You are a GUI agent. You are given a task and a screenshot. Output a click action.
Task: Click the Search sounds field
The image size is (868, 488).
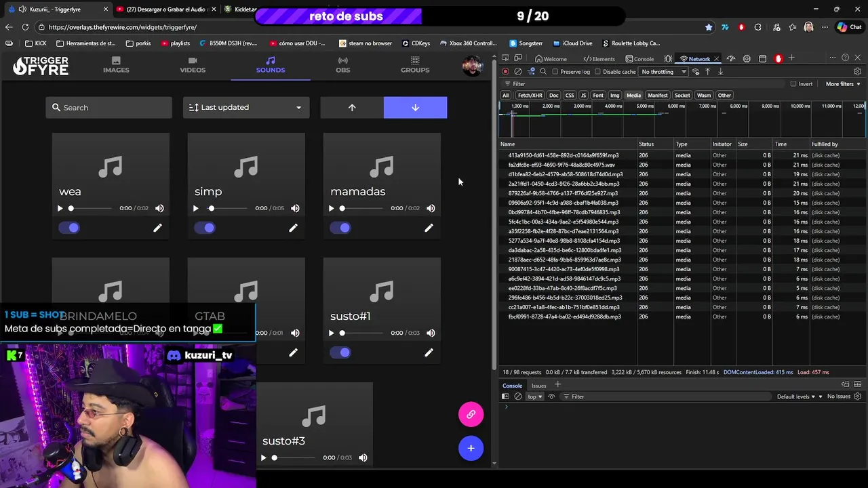pyautogui.click(x=109, y=108)
